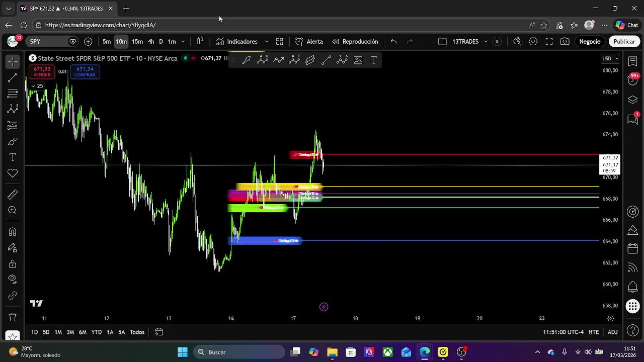The width and height of the screenshot is (644, 362).
Task: Click the Publicar button
Action: [624, 41]
